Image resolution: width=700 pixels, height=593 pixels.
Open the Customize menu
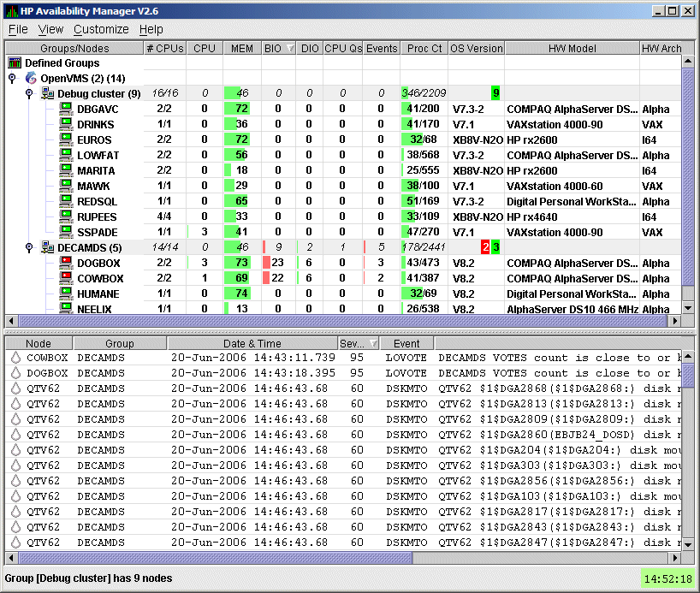(x=101, y=29)
